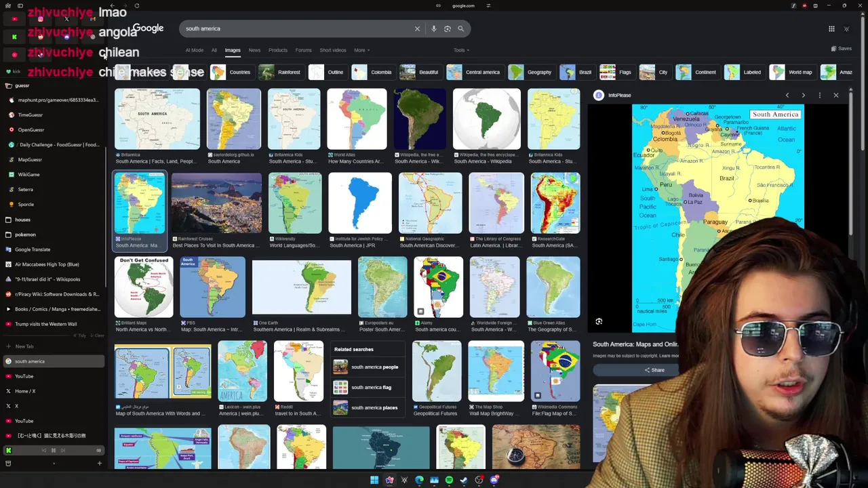Open Steam from the taskbar
The height and width of the screenshot is (488, 868).
pyautogui.click(x=464, y=480)
